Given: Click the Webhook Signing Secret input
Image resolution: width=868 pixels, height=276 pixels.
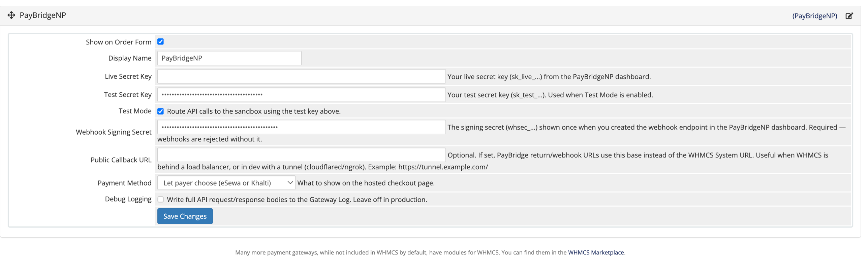Looking at the screenshot, I should click(301, 127).
